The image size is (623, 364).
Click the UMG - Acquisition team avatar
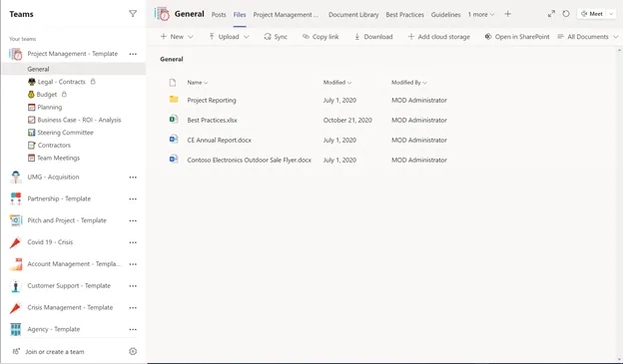click(x=16, y=178)
